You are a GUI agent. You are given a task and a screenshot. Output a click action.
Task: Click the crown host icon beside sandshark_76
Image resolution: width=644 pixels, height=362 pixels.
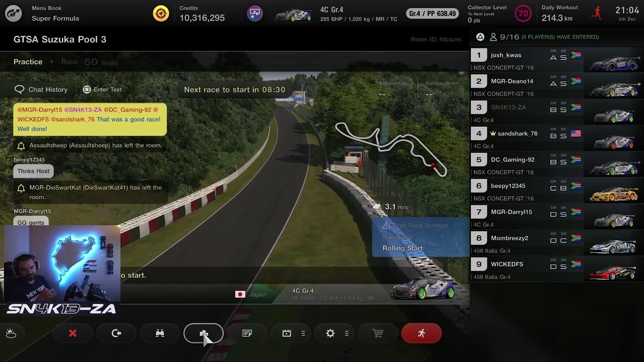pos(493,133)
